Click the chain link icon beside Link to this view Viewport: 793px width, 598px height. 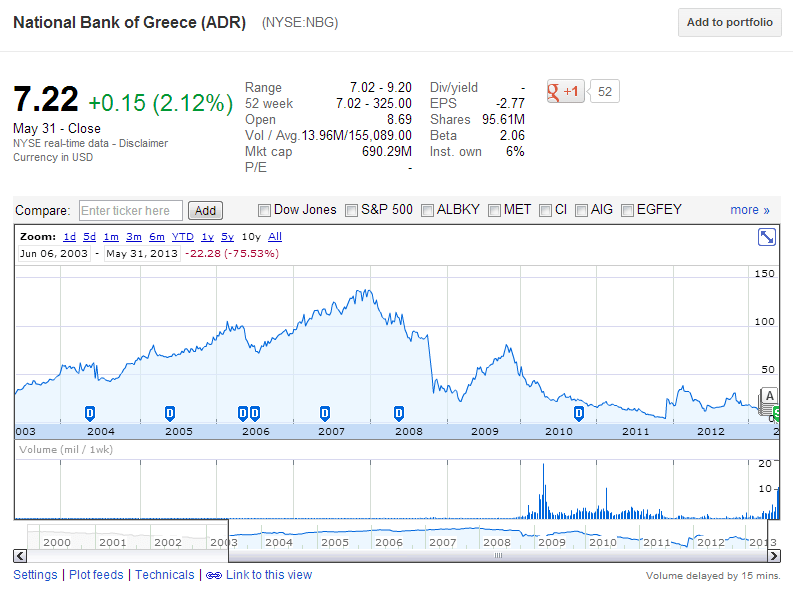213,576
